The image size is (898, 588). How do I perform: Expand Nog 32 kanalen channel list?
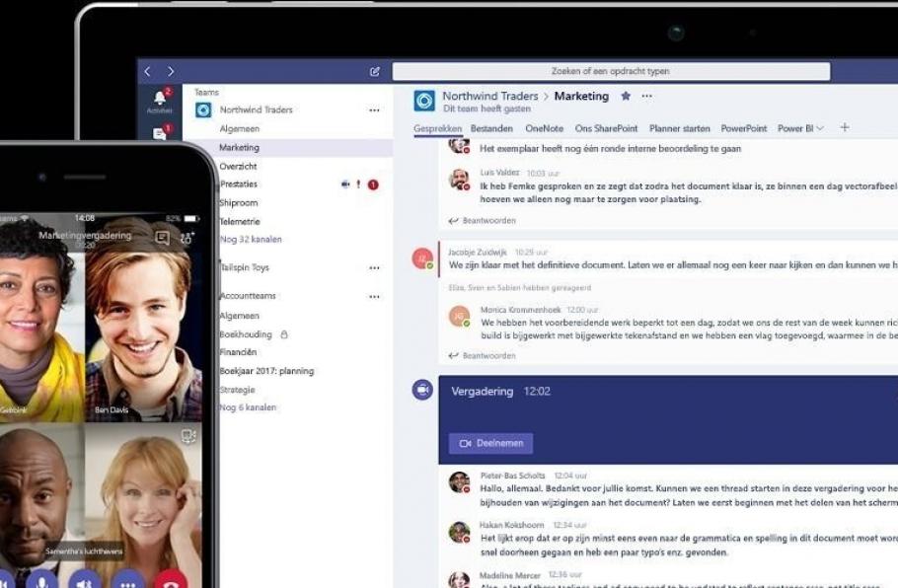click(x=250, y=240)
